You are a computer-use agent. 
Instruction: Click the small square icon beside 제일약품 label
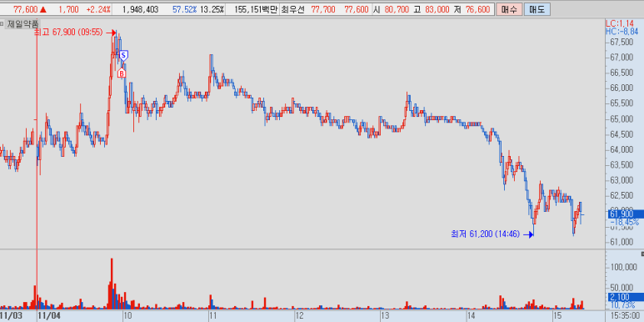pos(2,24)
